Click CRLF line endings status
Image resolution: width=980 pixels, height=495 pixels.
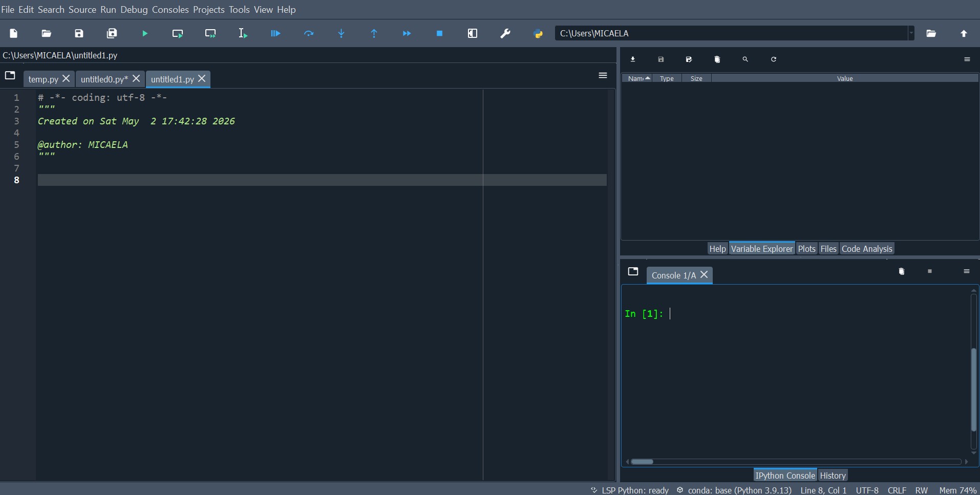(897, 490)
